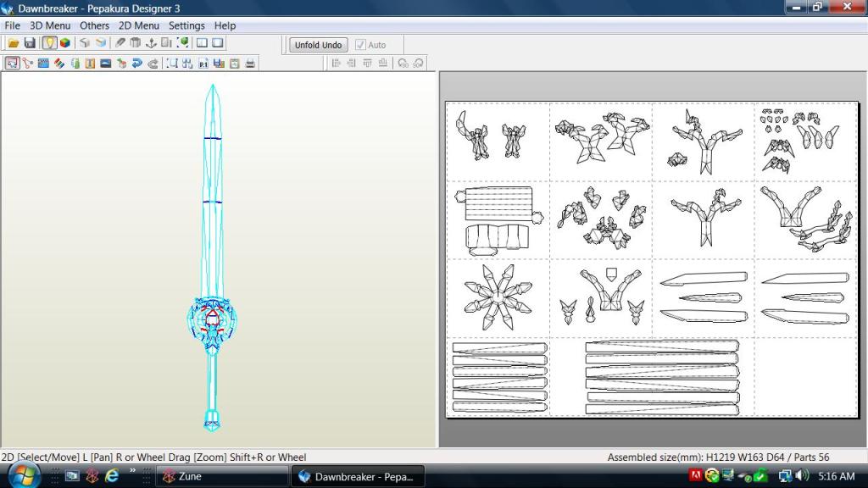Select the star-shaped unfolded part

point(498,297)
